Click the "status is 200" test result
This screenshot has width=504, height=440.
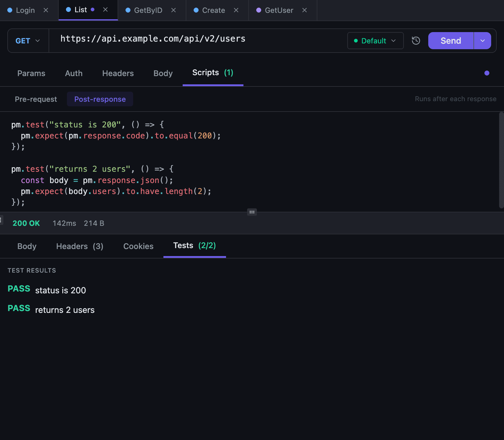point(60,290)
